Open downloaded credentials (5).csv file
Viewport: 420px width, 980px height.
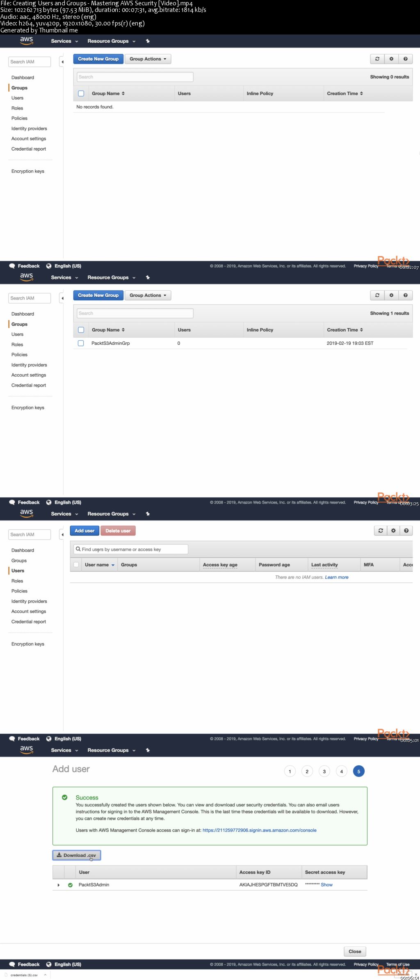[x=24, y=975]
